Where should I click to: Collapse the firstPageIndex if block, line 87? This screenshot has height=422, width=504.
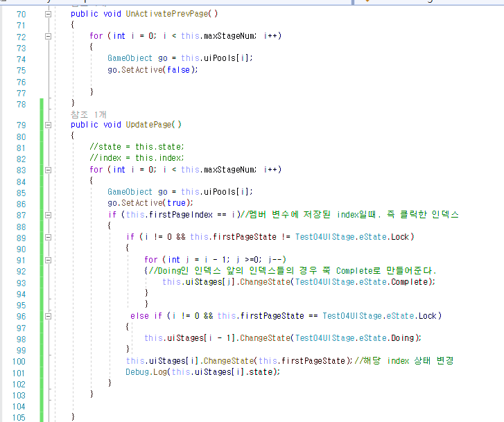[48, 215]
